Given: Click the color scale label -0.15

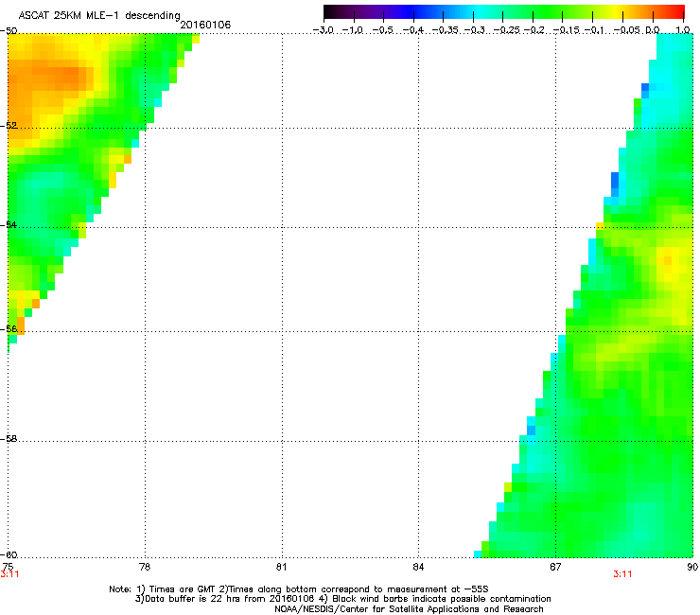Looking at the screenshot, I should click(x=566, y=30).
